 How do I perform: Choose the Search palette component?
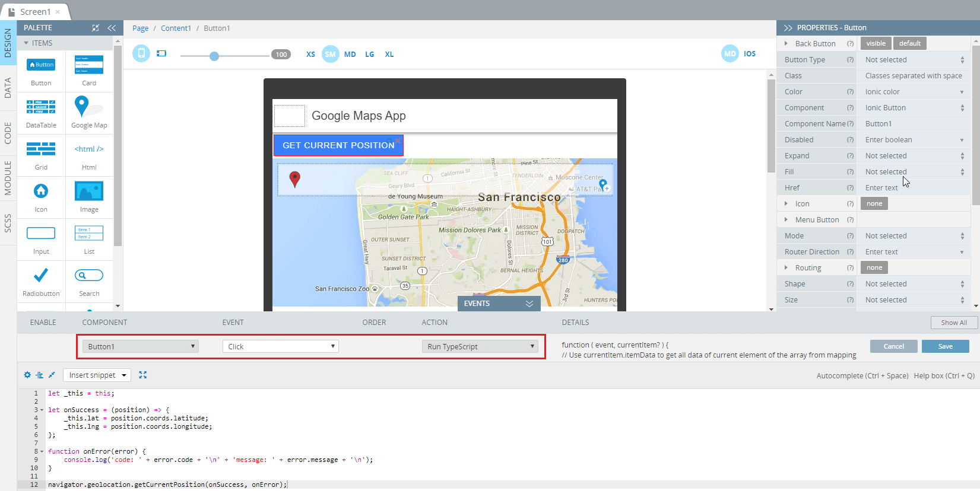[89, 281]
